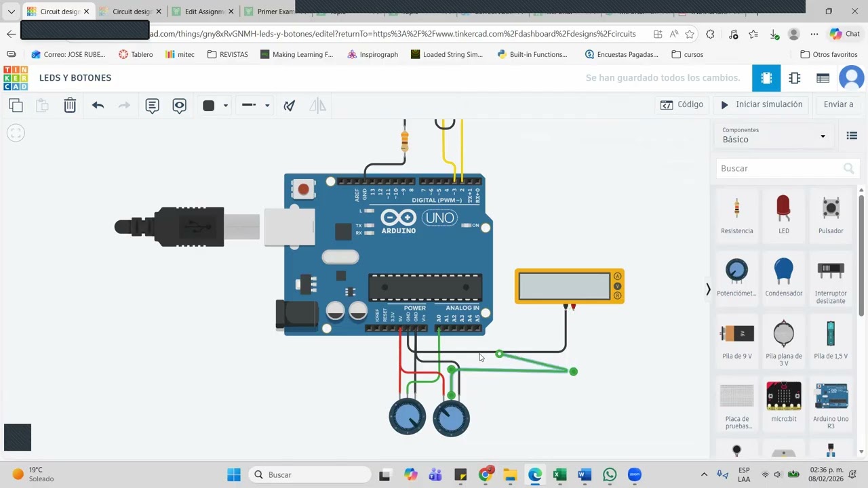The height and width of the screenshot is (488, 868).
Task: Select the resistor above the Arduino
Action: [405, 141]
